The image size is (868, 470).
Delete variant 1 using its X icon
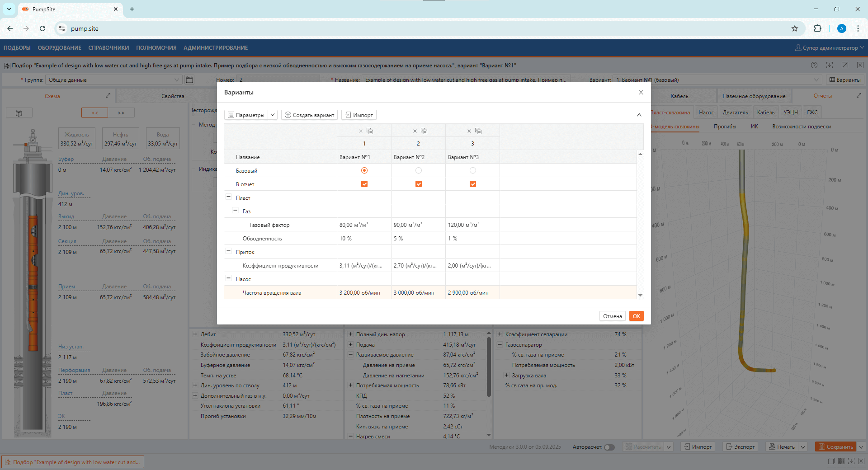361,131
